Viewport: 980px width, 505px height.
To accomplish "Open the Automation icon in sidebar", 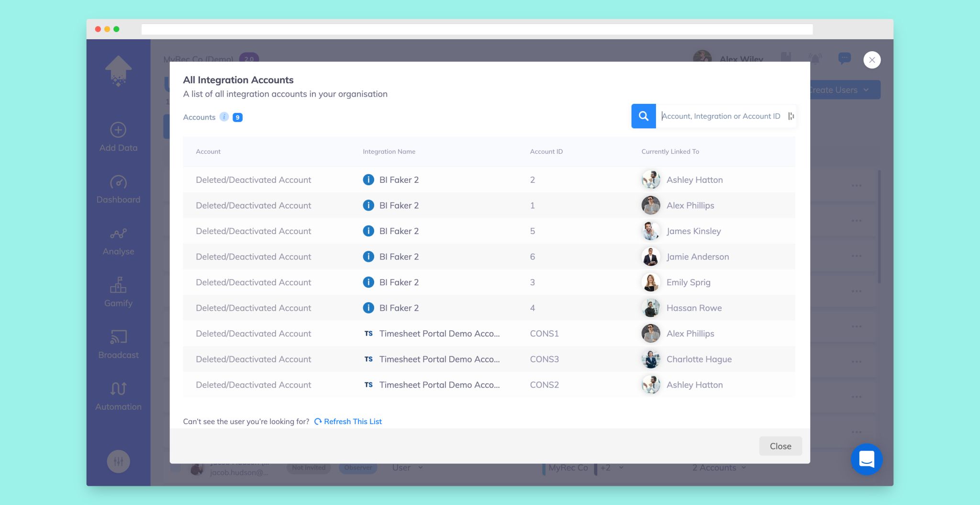I will tap(118, 389).
